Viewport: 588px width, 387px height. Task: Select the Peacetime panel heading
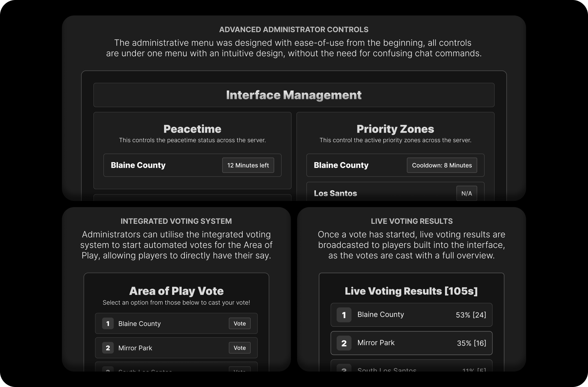(x=192, y=129)
